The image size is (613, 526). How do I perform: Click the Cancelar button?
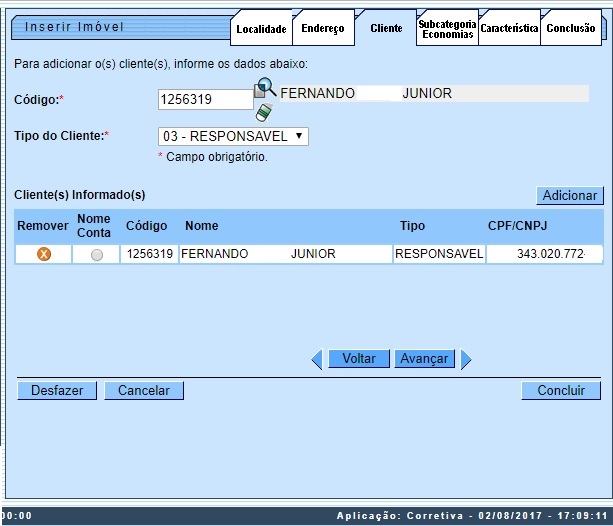[144, 391]
